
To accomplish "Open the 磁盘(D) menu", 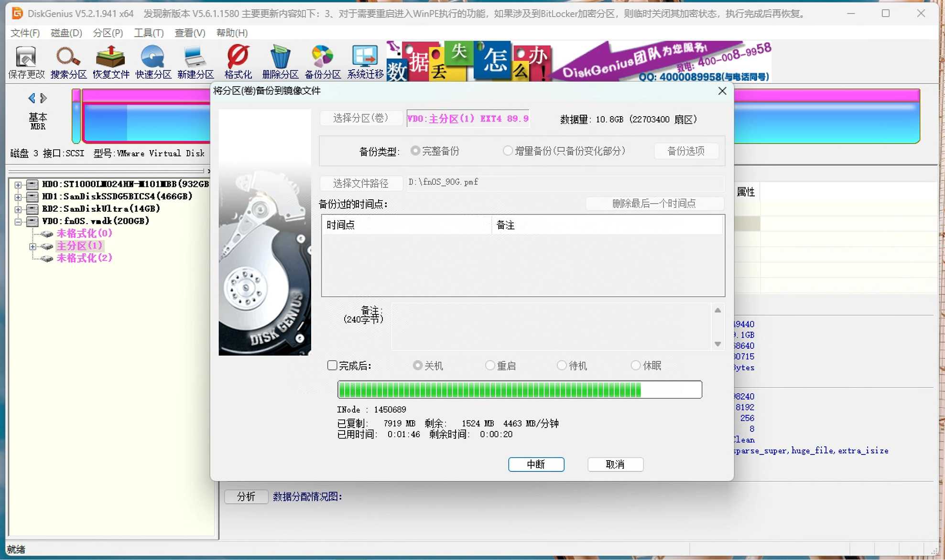I will [x=66, y=33].
